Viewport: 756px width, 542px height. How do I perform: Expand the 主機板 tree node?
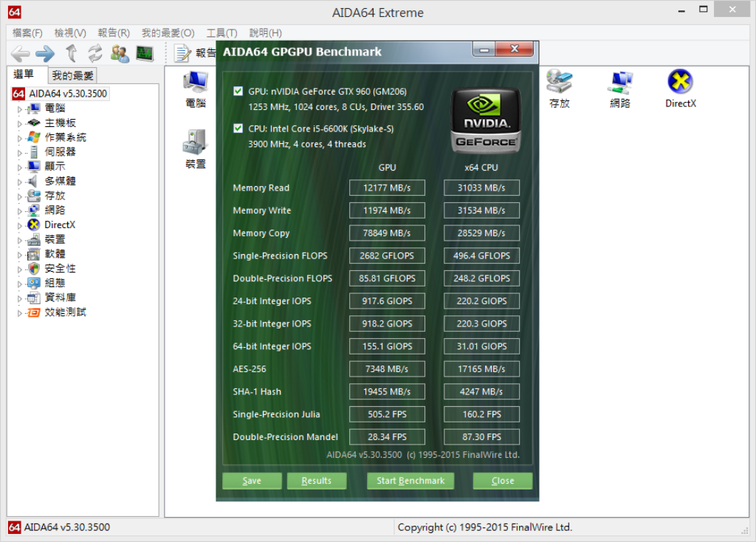pos(20,123)
